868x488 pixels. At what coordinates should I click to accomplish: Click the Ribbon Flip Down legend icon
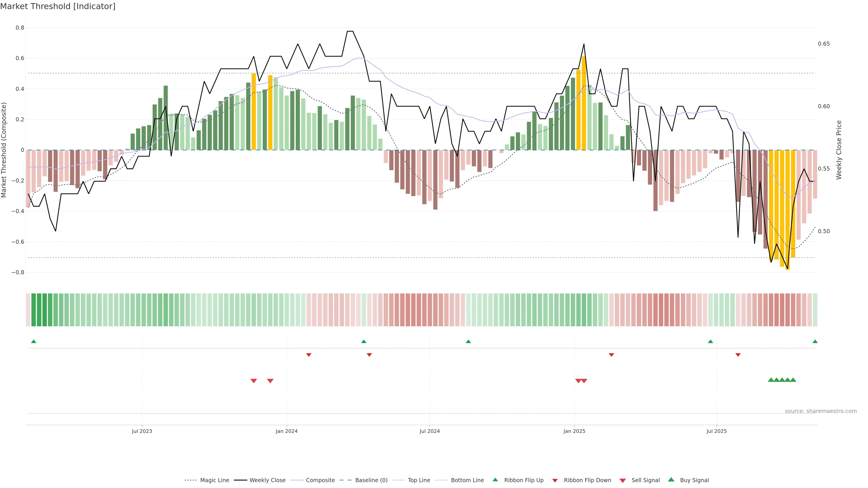pyautogui.click(x=555, y=480)
